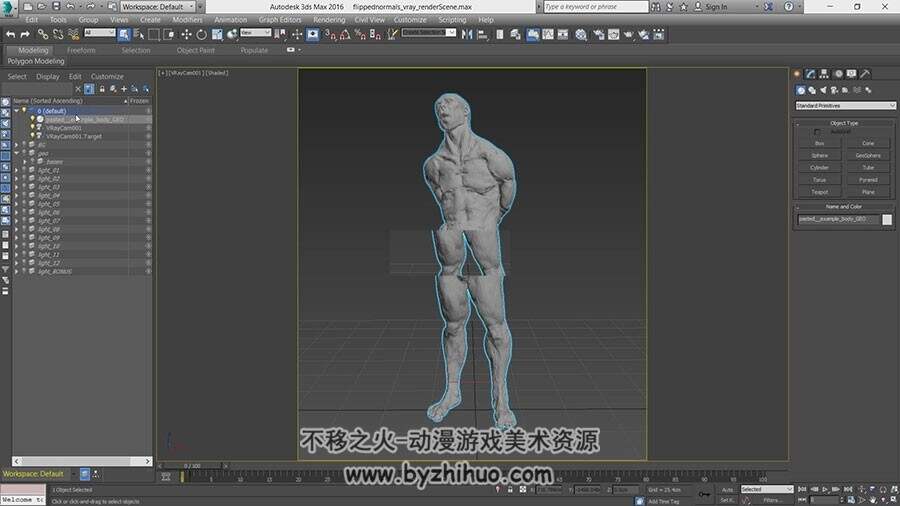Toggle visibility bulb of light_05 layer

tap(24, 204)
